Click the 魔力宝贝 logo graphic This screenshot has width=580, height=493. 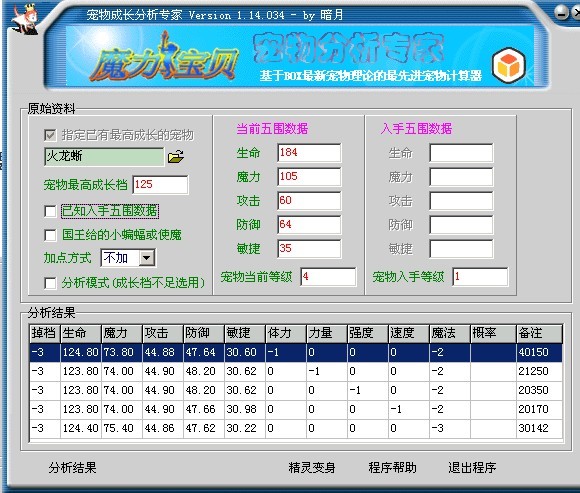point(162,58)
